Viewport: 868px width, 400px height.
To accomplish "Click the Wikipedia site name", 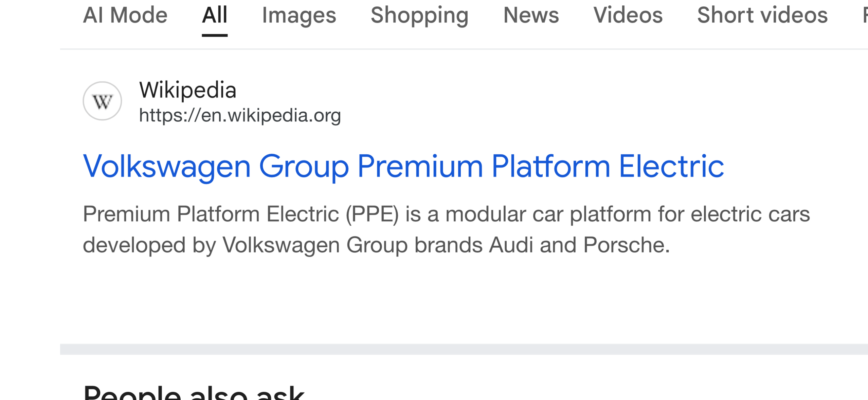I will point(187,90).
